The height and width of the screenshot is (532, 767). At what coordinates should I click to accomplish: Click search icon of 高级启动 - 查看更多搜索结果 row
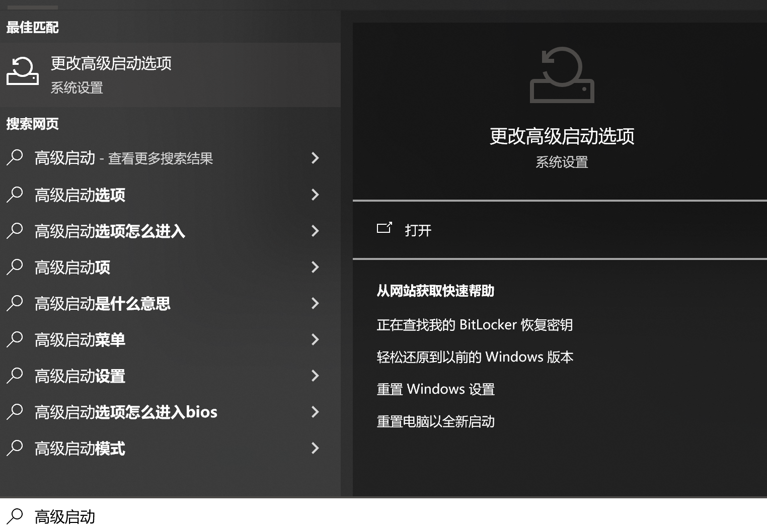coord(15,157)
